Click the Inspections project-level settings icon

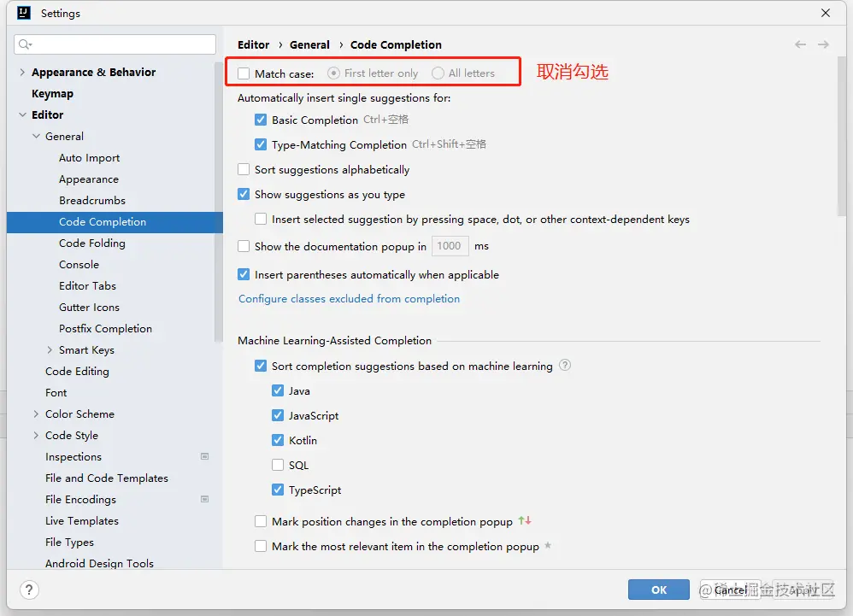[x=205, y=457]
